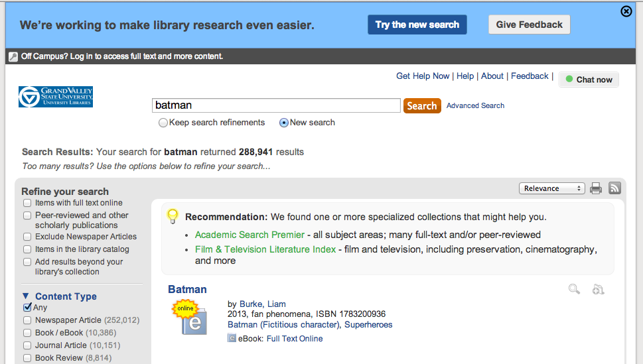This screenshot has width=643, height=364.
Task: Filter by Book Review content type
Action: coord(27,358)
